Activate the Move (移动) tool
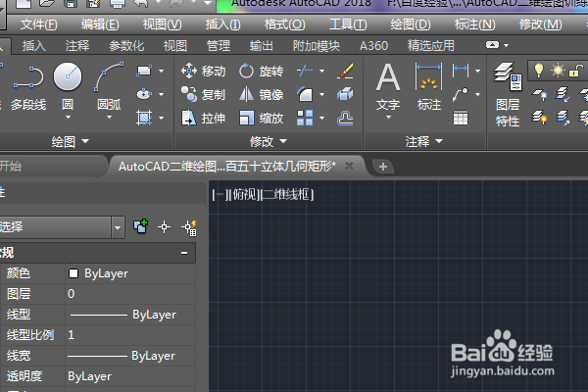 point(203,71)
